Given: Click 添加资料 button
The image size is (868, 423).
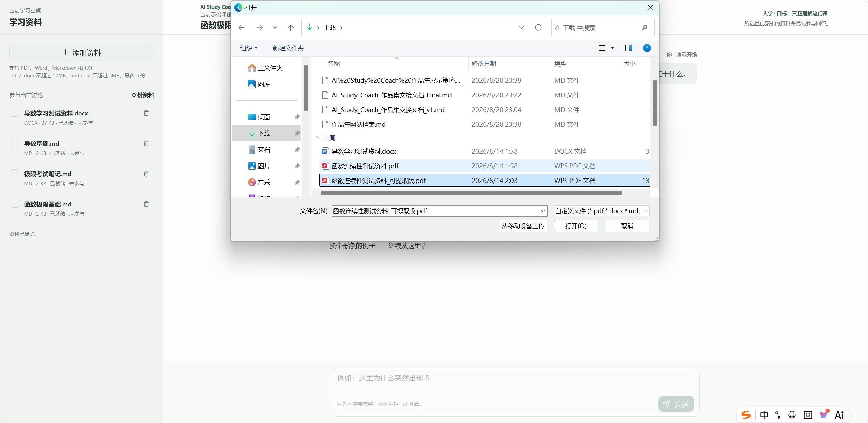Looking at the screenshot, I should pos(81,52).
